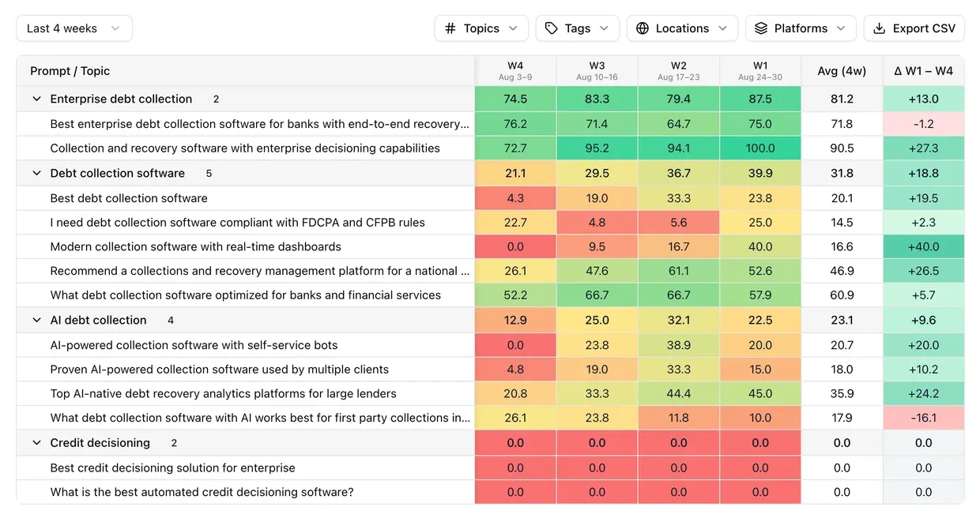Open the Platforms dropdown chevron
This screenshot has height=518, width=980.
point(841,28)
